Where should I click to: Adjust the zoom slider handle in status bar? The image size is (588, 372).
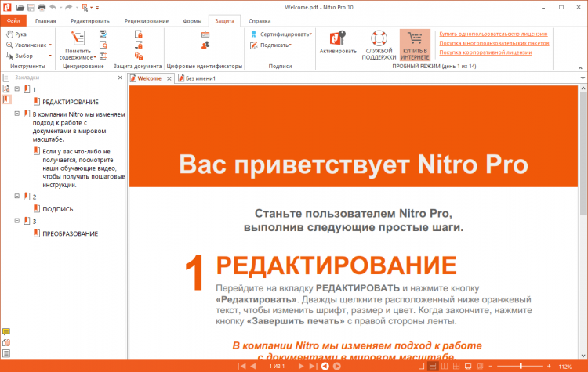(521, 366)
